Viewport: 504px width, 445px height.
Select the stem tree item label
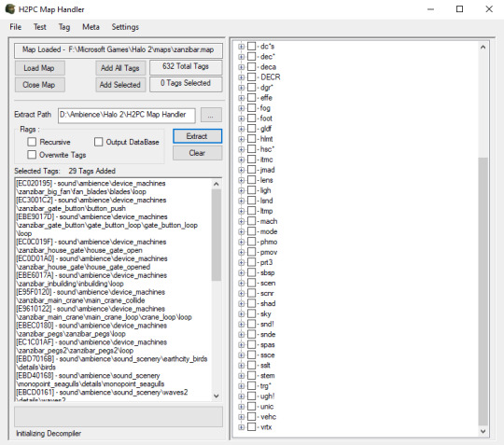[268, 375]
